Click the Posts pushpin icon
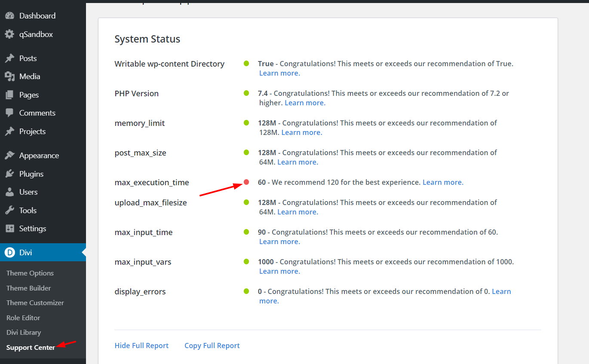 click(9, 58)
